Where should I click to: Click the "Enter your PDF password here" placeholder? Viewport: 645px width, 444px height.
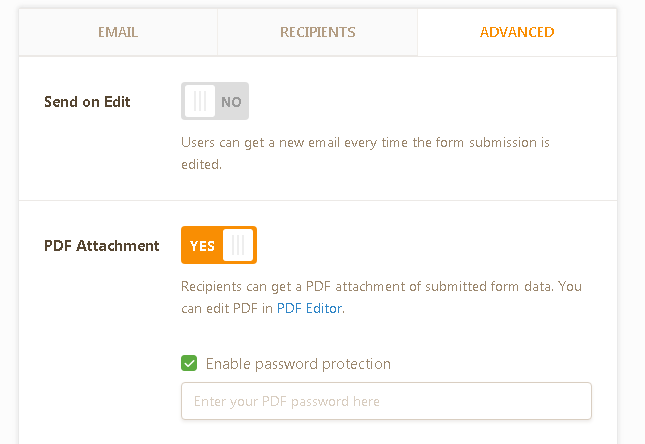[287, 402]
